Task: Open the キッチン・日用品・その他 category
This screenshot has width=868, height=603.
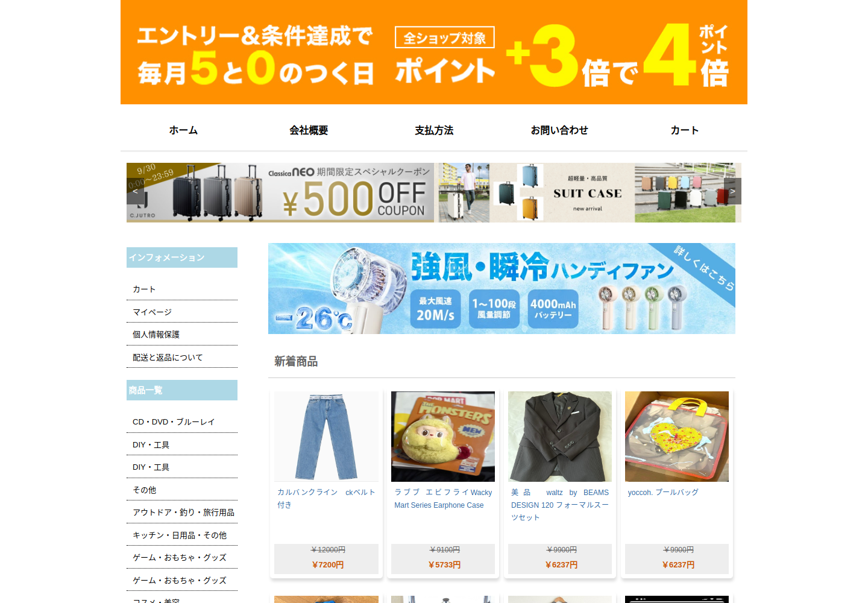Action: click(x=180, y=535)
